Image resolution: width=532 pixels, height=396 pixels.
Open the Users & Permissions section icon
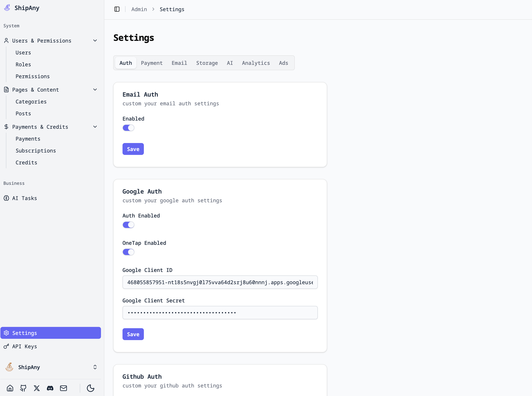point(6,40)
